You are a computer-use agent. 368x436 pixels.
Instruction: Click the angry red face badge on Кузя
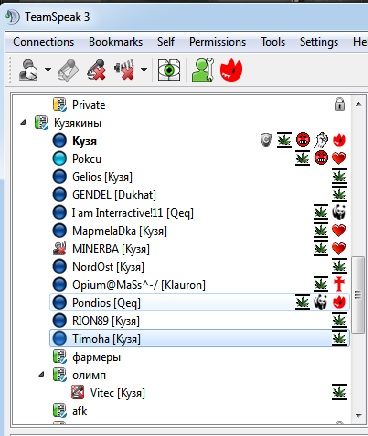303,140
